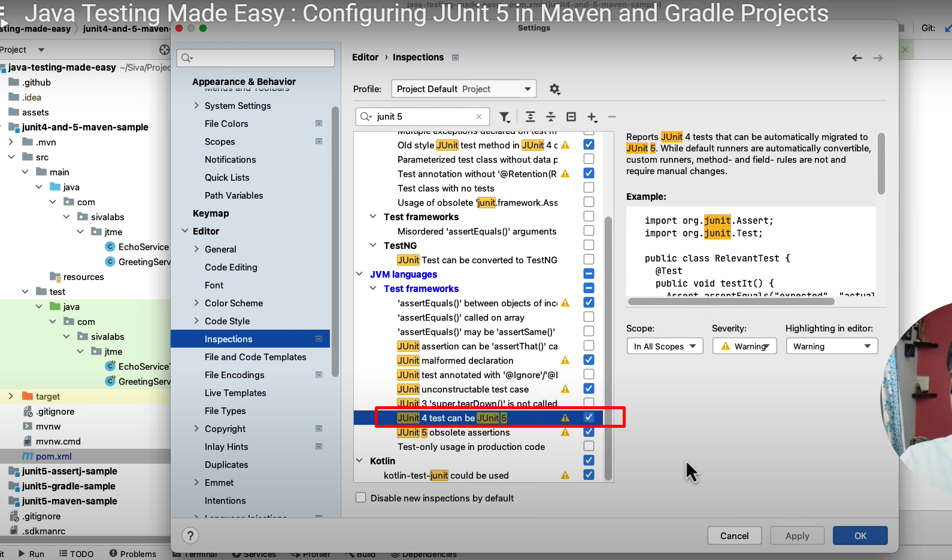Screen dimensions: 952x560
Task: Select junit5-gradle-sample module in project tree
Action: [68, 486]
